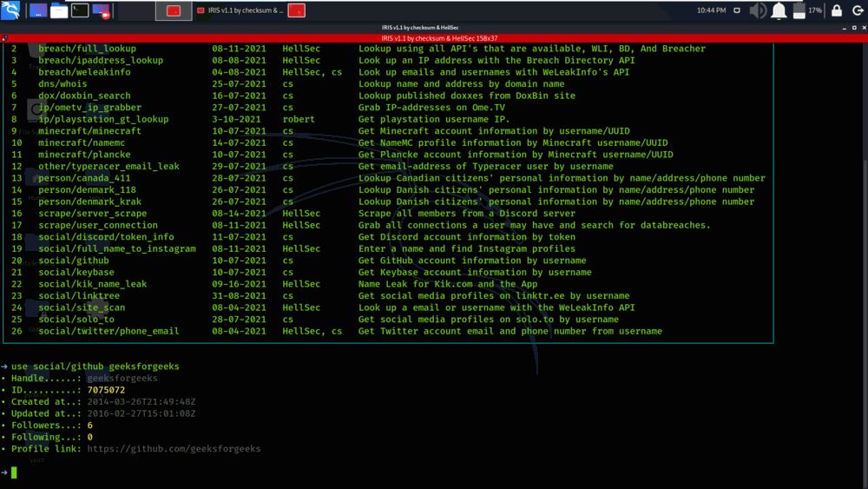Click the 'minecraft/minecraft' module entry
The image size is (868, 489).
tap(89, 130)
